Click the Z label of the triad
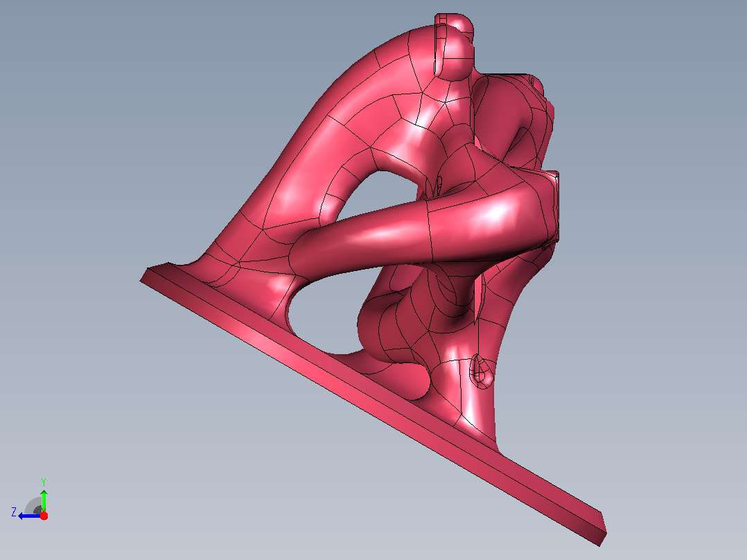 [x=14, y=512]
